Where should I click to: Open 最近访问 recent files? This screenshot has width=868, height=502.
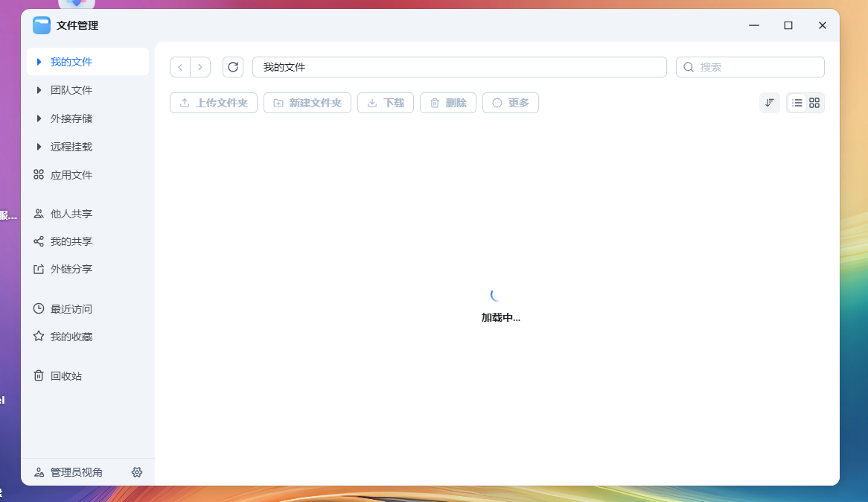(x=71, y=309)
